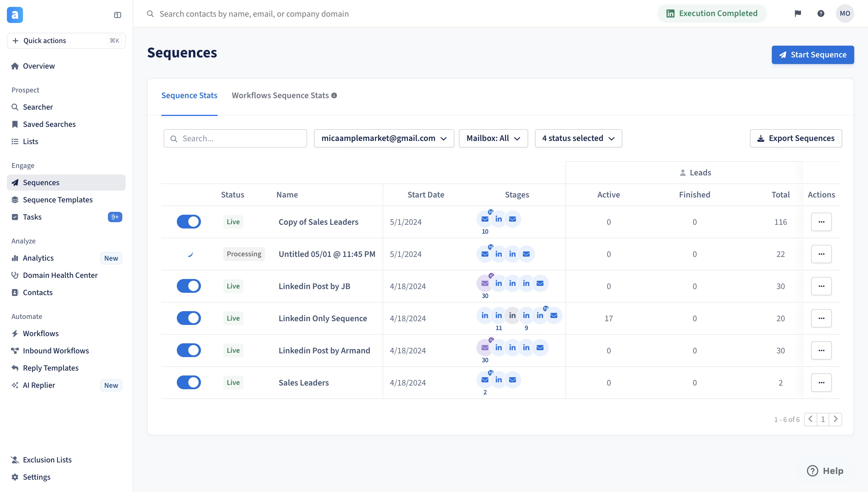Click the purple email stage of Linkedin Post by JB

point(485,283)
